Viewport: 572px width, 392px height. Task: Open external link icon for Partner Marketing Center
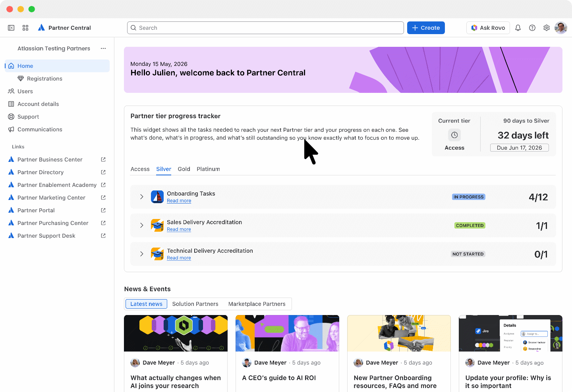(103, 198)
